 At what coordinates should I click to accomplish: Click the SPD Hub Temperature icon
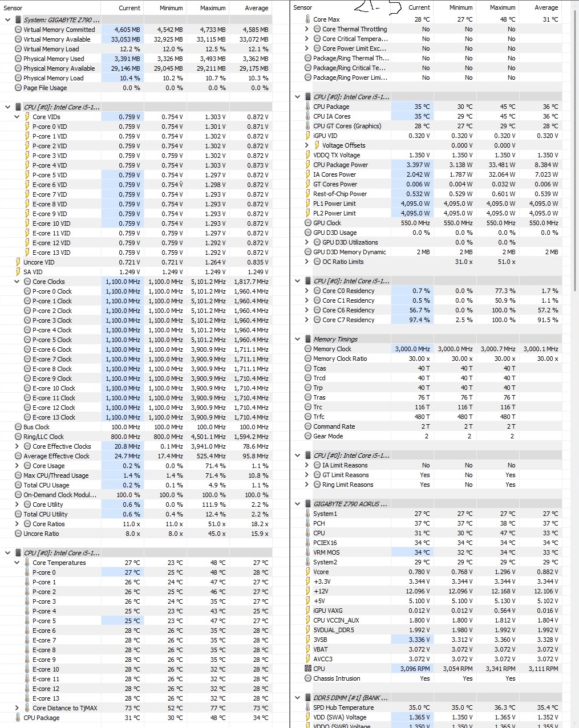click(307, 707)
